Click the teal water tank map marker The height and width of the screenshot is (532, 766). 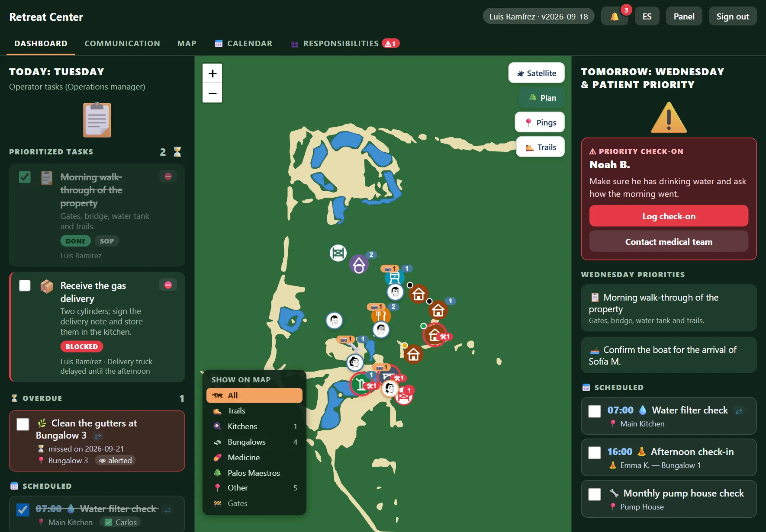click(395, 277)
